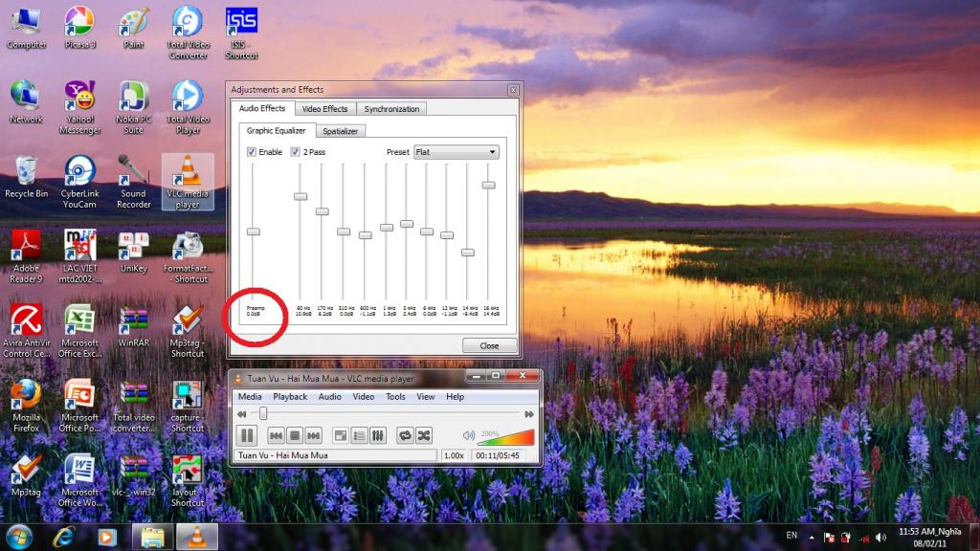This screenshot has height=551, width=980.
Task: Select the ISIS Shortcut desktop icon
Action: [241, 33]
